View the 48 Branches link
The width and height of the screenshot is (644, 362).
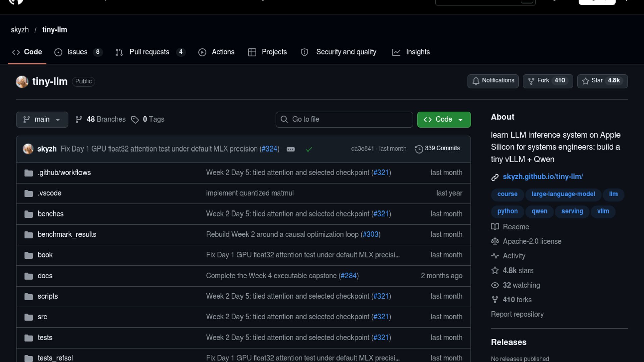click(101, 119)
